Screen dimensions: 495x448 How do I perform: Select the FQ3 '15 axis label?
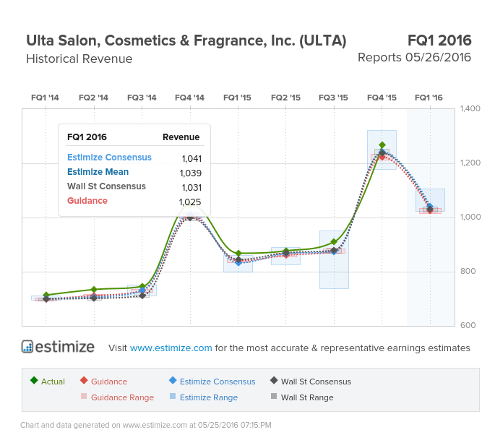pyautogui.click(x=333, y=98)
